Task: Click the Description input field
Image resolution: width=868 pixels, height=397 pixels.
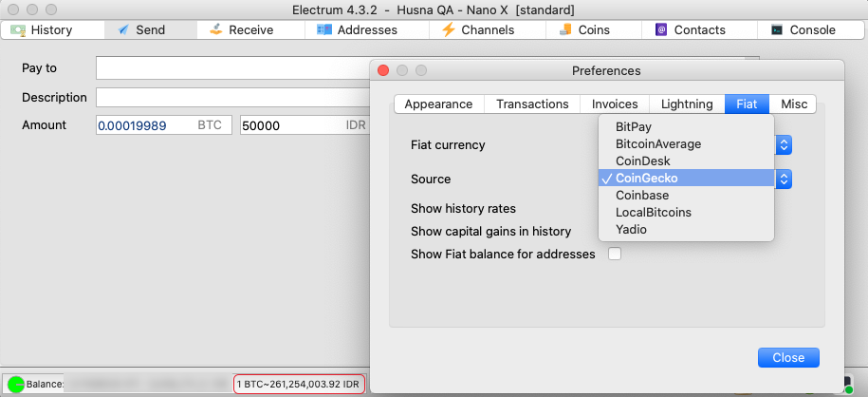Action: 232,98
